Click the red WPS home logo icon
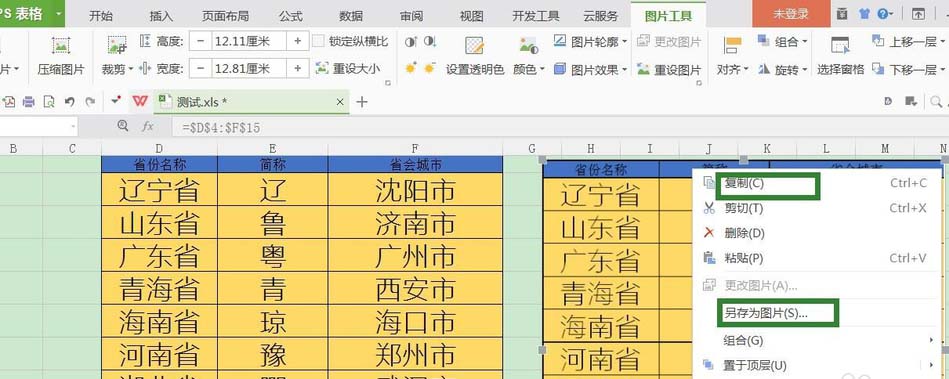 click(x=140, y=101)
